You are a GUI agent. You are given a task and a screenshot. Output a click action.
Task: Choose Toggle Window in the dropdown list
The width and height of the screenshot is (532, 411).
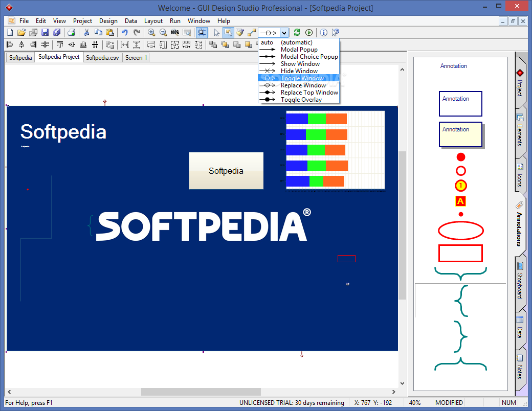299,78
